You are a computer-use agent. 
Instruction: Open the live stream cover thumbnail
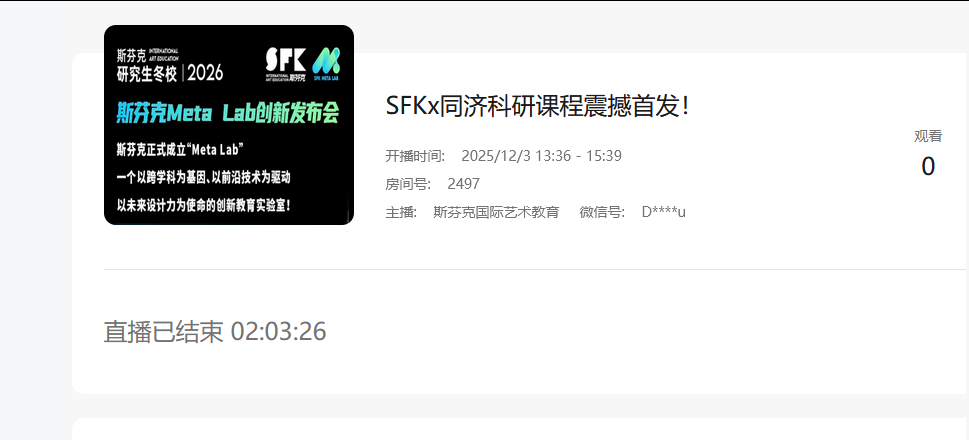[229, 125]
